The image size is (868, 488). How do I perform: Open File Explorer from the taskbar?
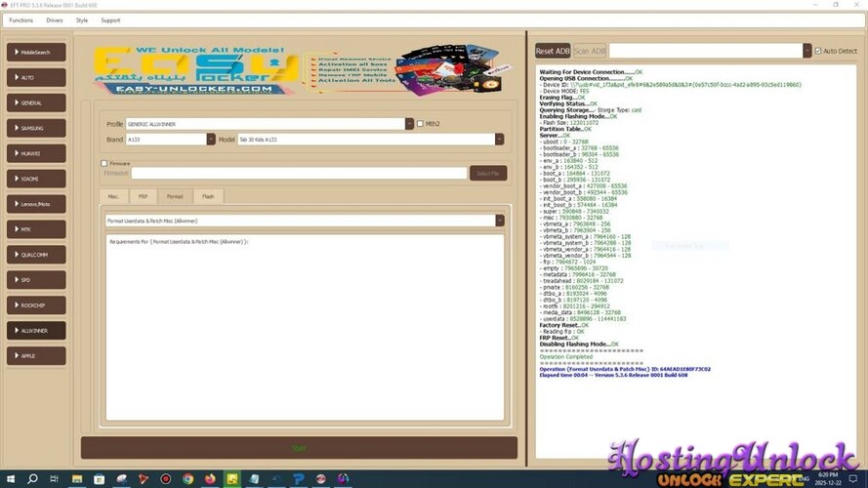point(77,479)
